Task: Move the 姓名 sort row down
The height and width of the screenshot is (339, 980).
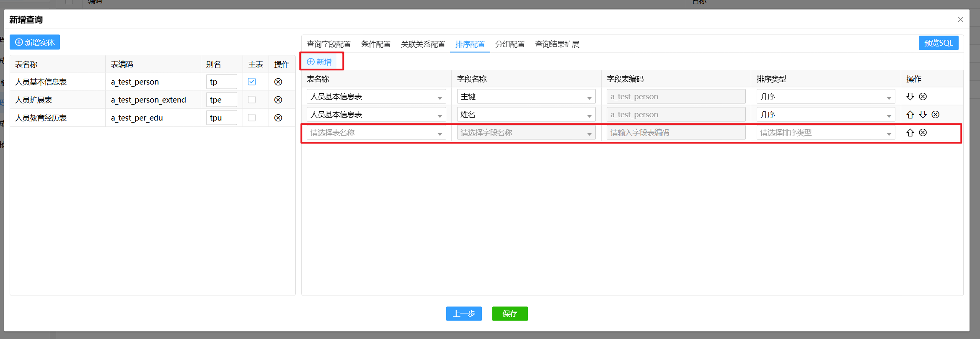Action: pos(923,115)
